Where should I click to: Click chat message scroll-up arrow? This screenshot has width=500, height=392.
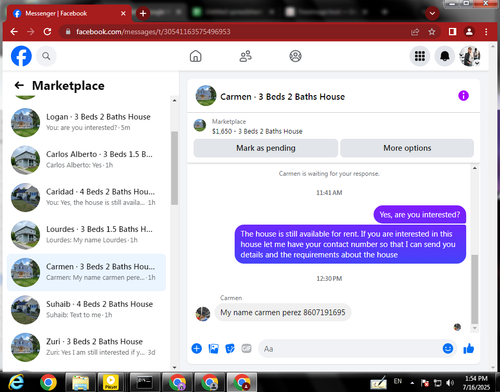coord(475,168)
